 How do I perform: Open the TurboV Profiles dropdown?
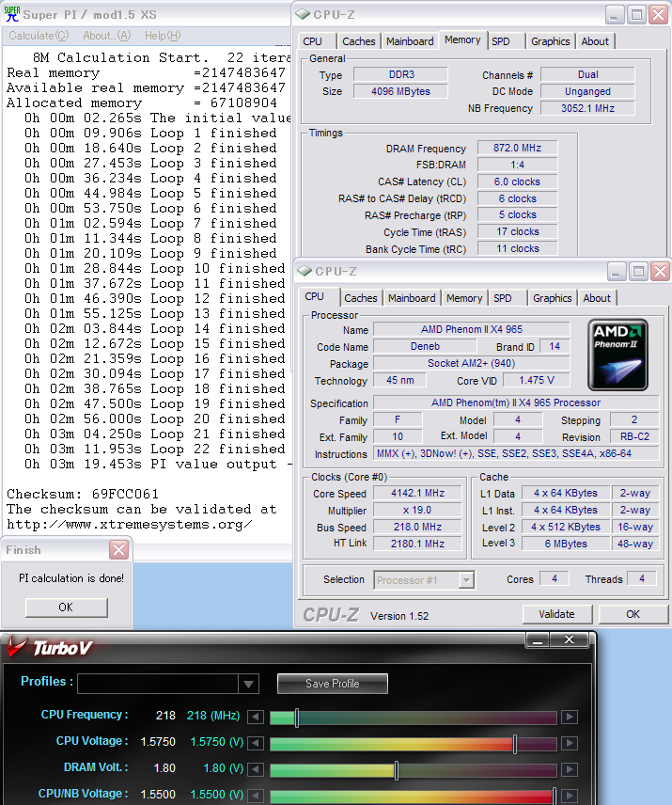(249, 684)
